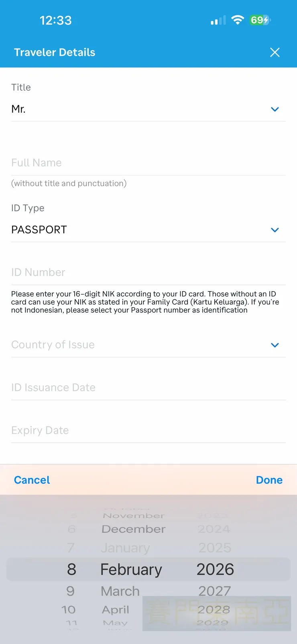Cancel the date picker
The height and width of the screenshot is (644, 297).
[32, 480]
